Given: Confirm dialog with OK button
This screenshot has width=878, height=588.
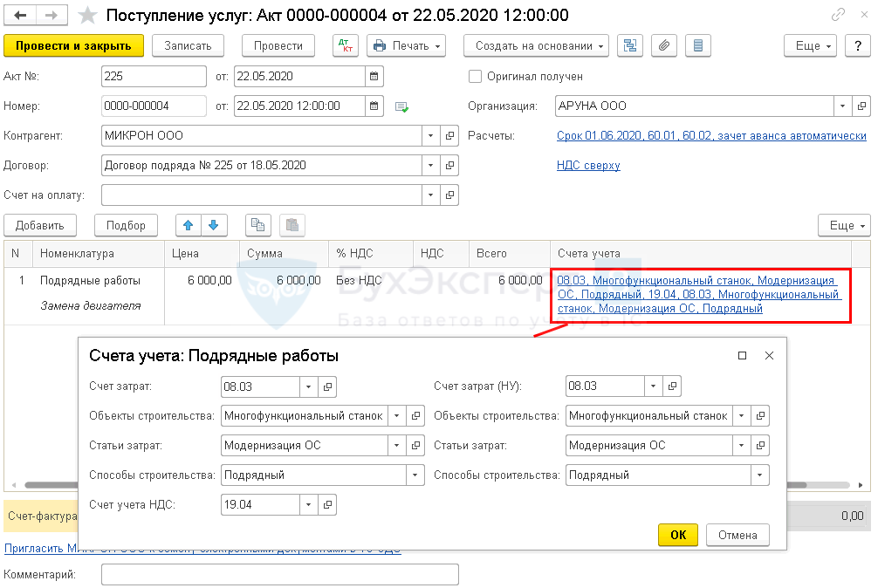Looking at the screenshot, I should click(678, 534).
